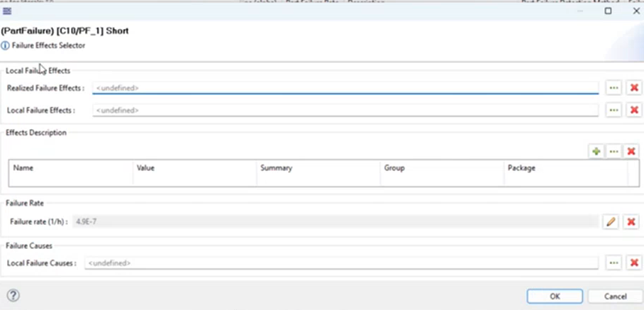
Task: Close the dialog window with X
Action: coord(635,11)
